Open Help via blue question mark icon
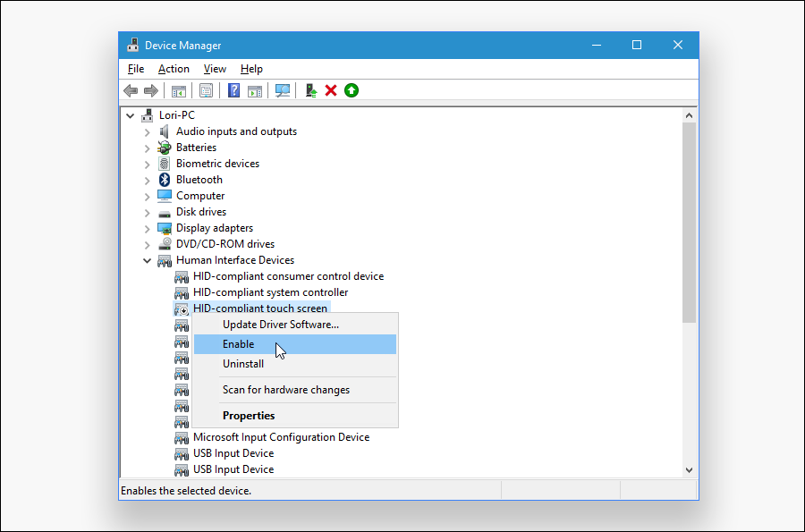805x532 pixels. click(x=233, y=91)
